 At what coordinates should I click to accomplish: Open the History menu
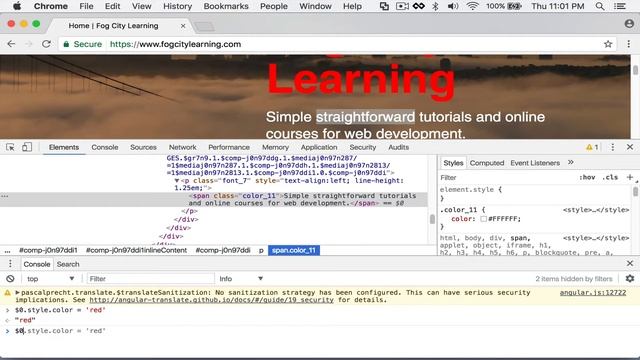pyautogui.click(x=177, y=6)
